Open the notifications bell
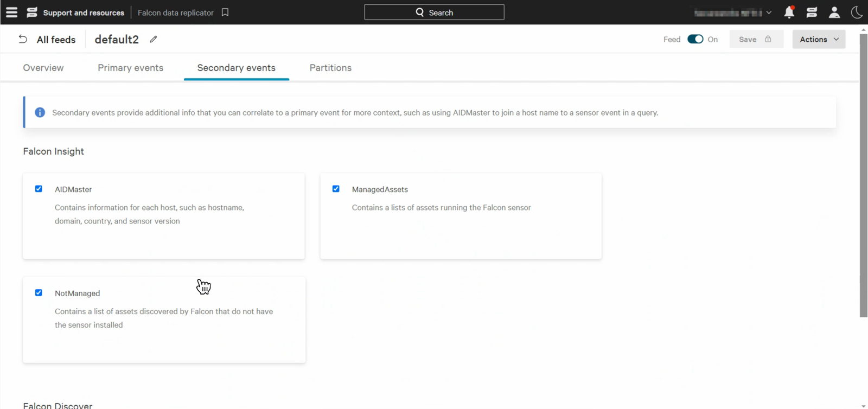The image size is (868, 409). (789, 12)
